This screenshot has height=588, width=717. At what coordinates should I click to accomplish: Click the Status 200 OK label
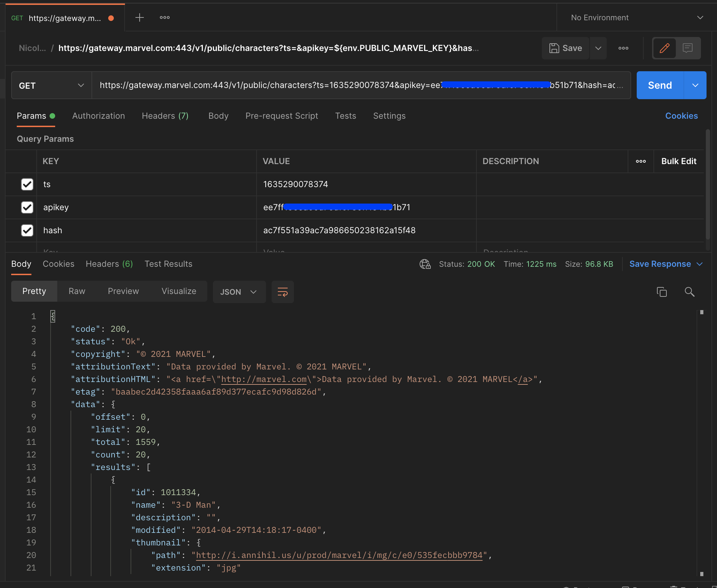(467, 264)
